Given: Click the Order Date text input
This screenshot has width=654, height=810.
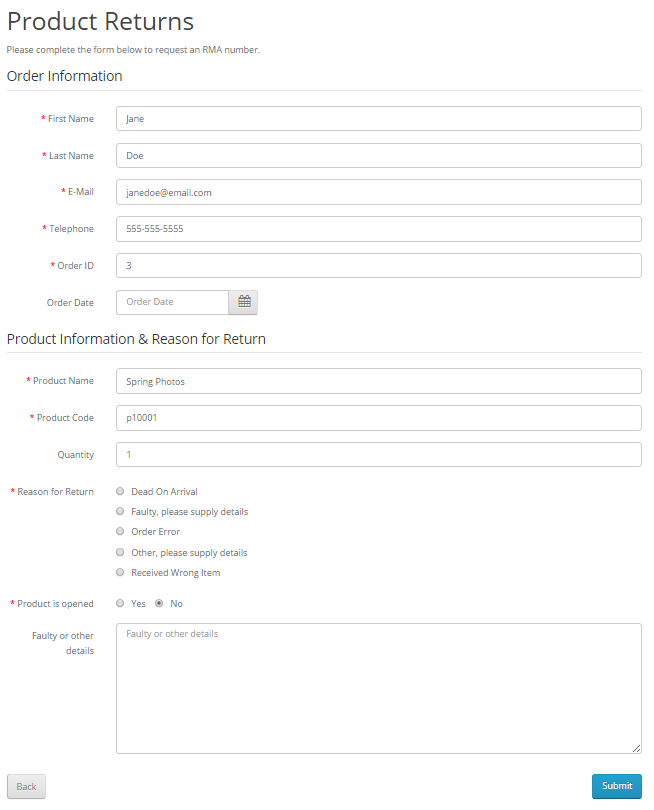Looking at the screenshot, I should tap(173, 302).
